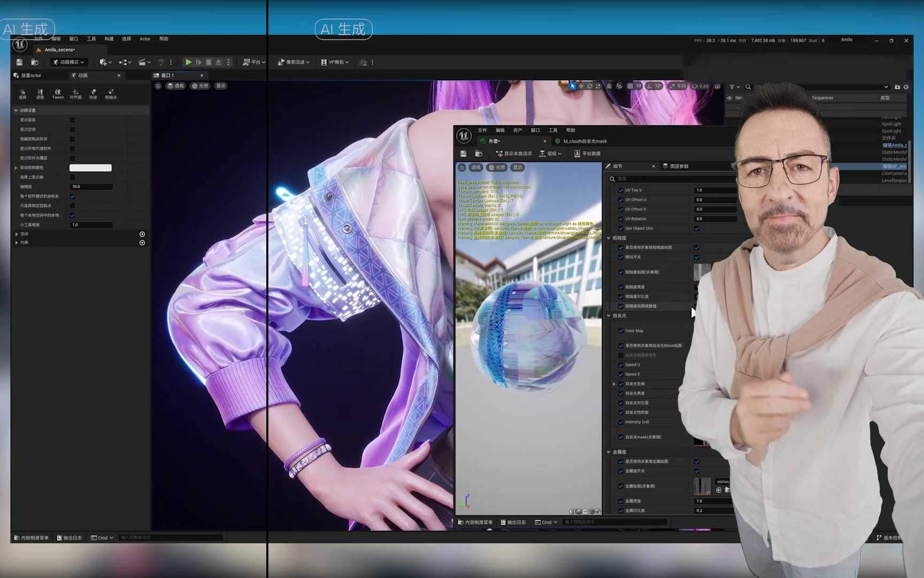The width and height of the screenshot is (924, 578).
Task: Click the Stop simulation square button
Action: coord(209,62)
